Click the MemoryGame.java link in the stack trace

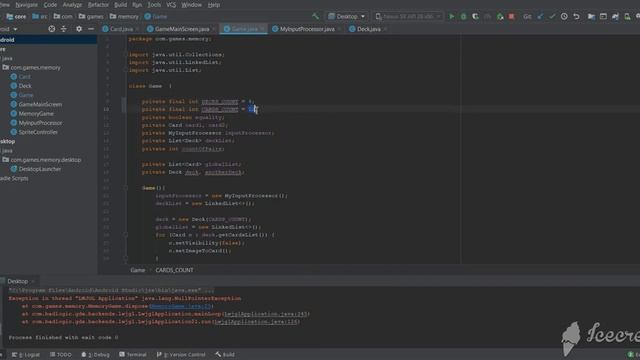180,306
